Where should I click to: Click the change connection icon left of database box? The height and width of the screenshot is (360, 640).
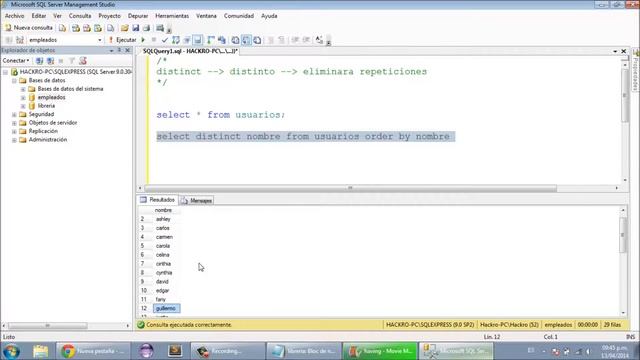pyautogui.click(x=20, y=40)
